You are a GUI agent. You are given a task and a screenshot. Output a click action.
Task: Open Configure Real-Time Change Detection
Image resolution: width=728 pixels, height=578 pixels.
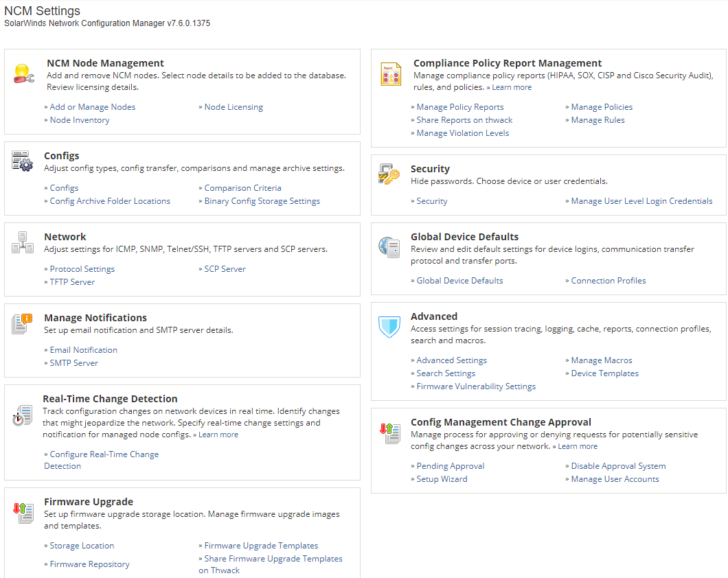click(x=101, y=460)
